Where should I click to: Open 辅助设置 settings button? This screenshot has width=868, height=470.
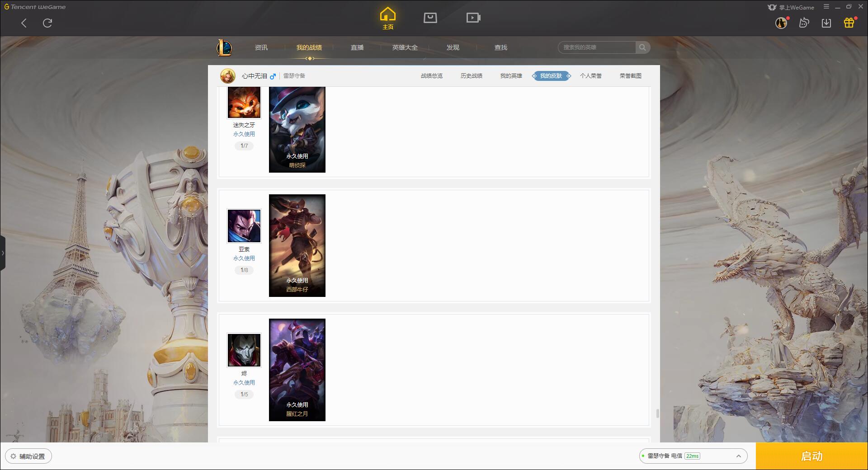[28, 456]
